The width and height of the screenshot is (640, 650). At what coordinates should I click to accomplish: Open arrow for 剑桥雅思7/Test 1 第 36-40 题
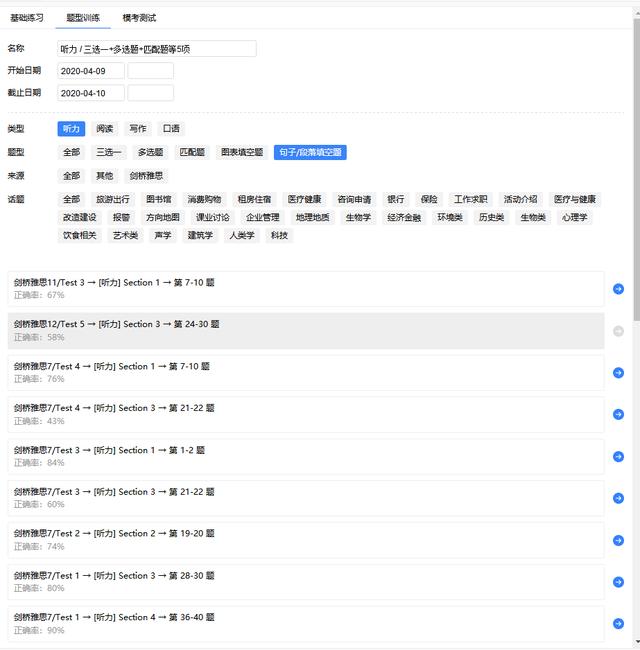(x=618, y=624)
